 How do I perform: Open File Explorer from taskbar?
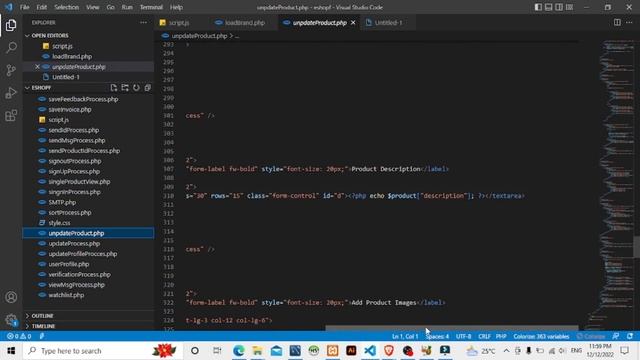(x=258, y=351)
